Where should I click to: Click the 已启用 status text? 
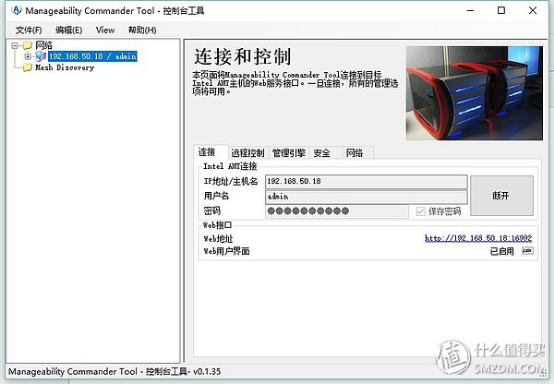[x=502, y=251]
